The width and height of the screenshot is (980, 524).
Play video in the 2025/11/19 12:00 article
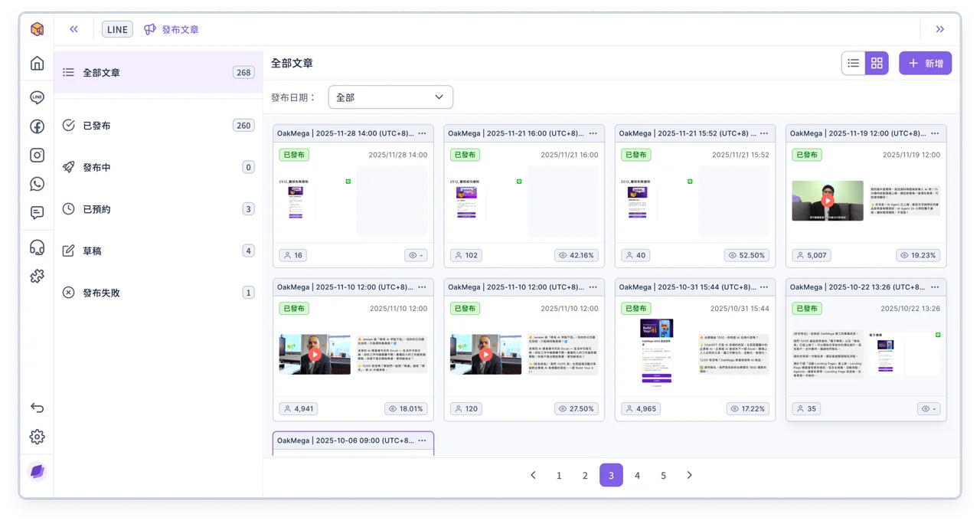point(828,201)
